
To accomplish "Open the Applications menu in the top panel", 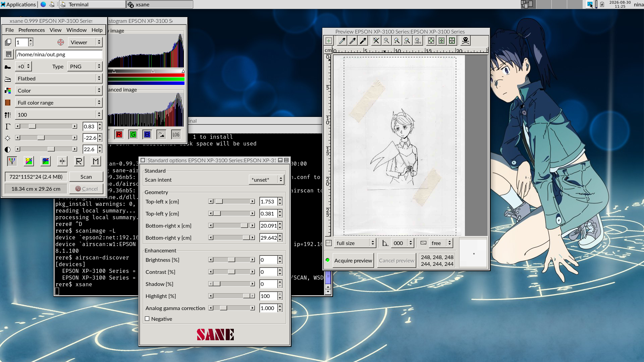I will point(18,4).
